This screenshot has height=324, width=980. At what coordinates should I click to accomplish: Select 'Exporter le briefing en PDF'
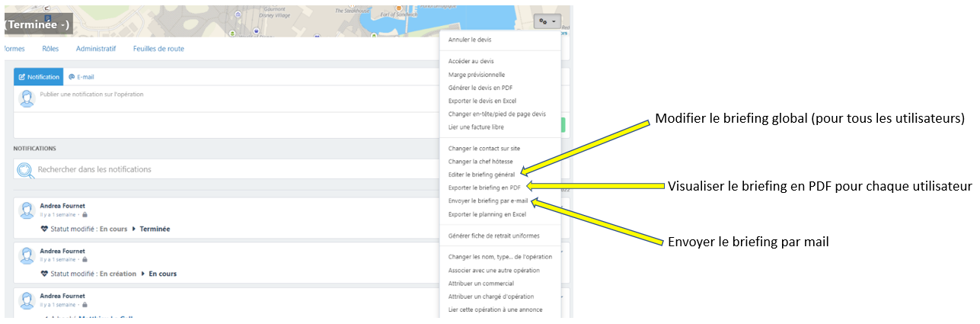pos(484,188)
